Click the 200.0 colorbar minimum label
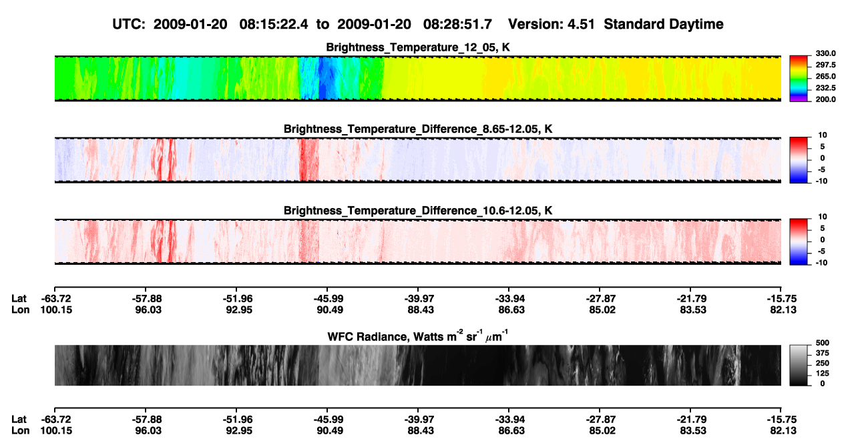Image resolution: width=868 pixels, height=445 pixels. tap(825, 99)
